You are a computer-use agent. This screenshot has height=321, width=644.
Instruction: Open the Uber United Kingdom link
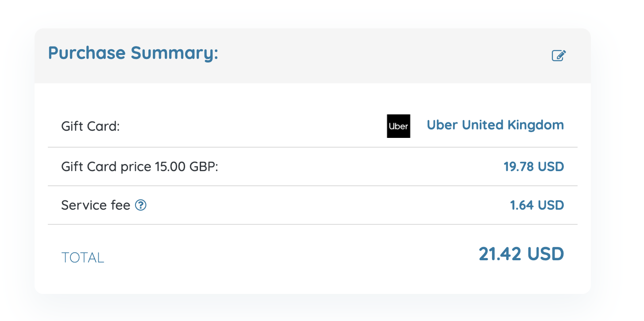click(495, 125)
